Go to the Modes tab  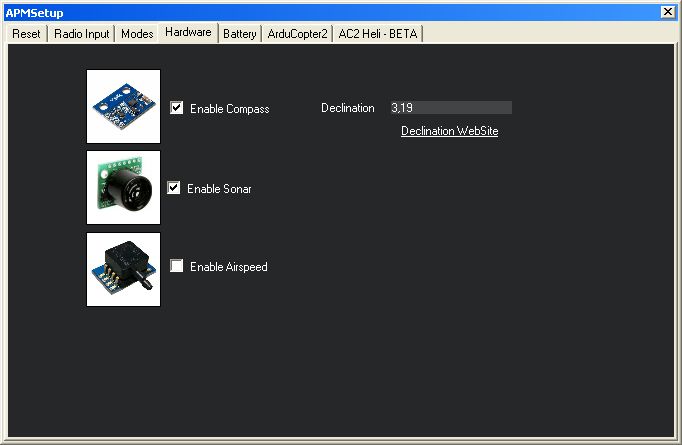coord(137,33)
